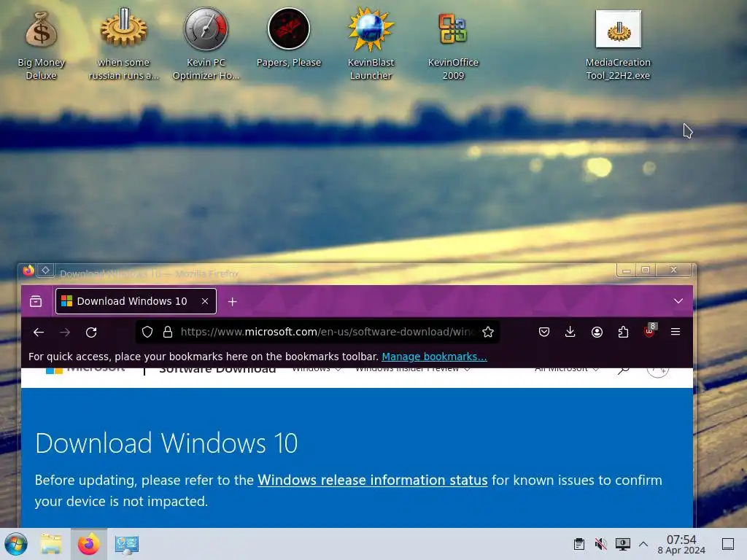Viewport: 747px width, 560px height.
Task: Launch Kevin PC Optimizer desktop icon
Action: click(x=206, y=45)
